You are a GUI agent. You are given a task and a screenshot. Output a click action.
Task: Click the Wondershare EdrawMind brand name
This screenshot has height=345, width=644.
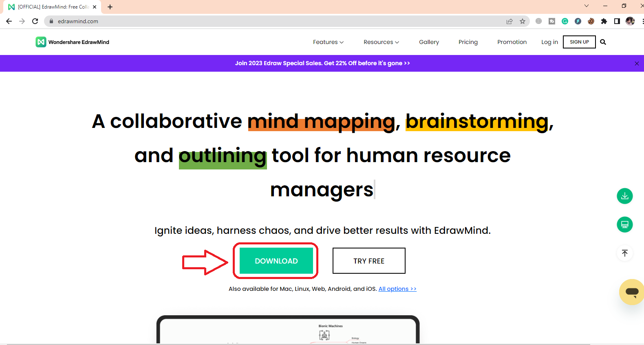pos(79,42)
